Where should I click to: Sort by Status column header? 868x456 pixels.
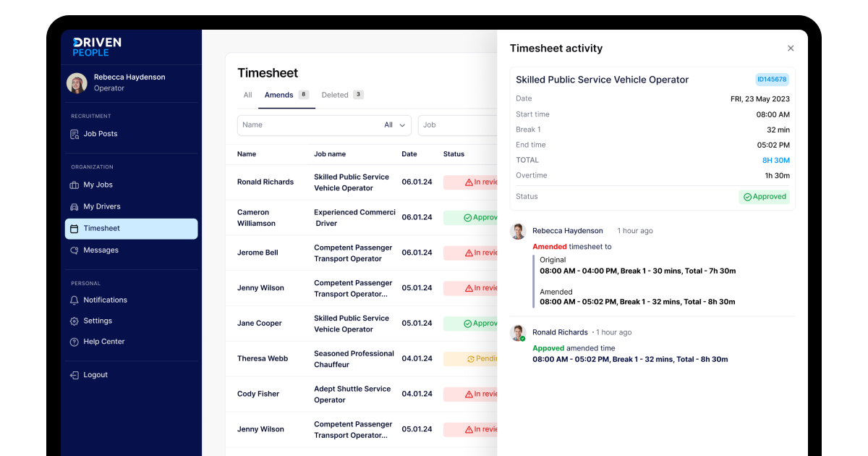(454, 154)
